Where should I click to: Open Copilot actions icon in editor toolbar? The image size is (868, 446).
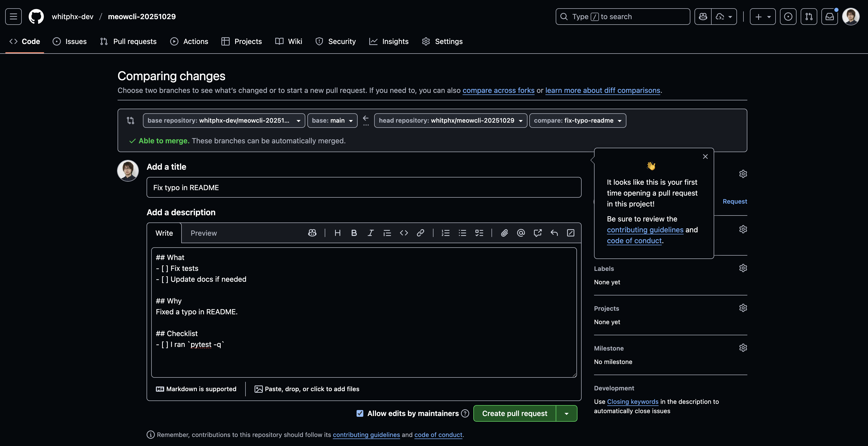(x=312, y=233)
